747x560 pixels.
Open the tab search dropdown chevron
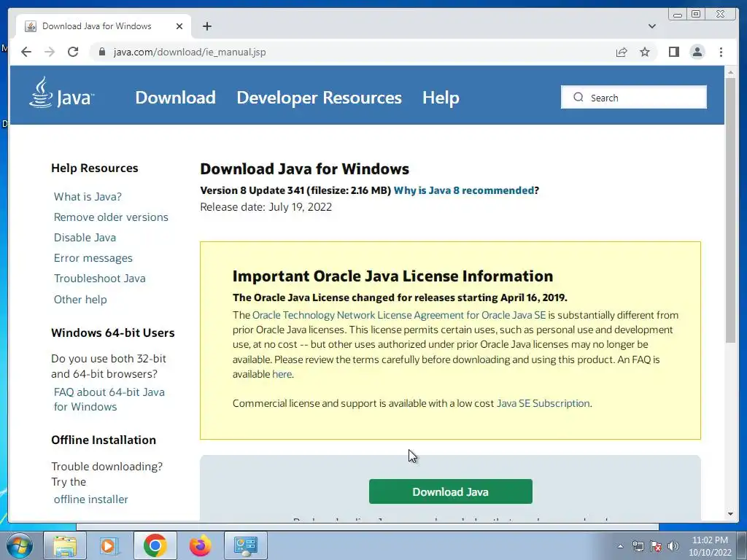[x=652, y=26]
